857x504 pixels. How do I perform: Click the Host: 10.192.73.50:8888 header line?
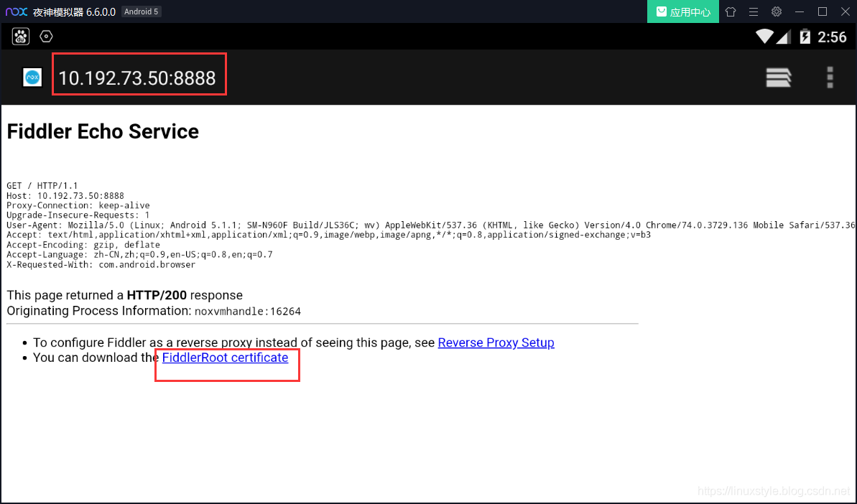65,195
